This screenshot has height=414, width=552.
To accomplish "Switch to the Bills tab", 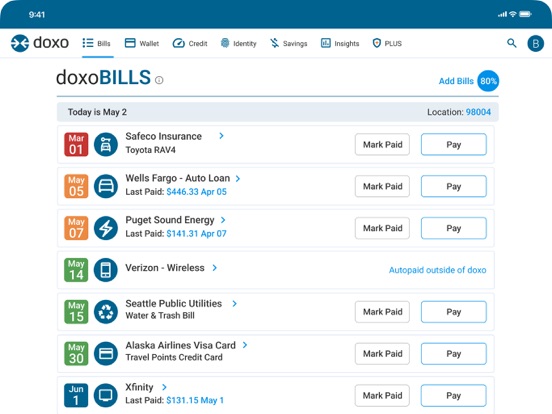I will [x=97, y=43].
